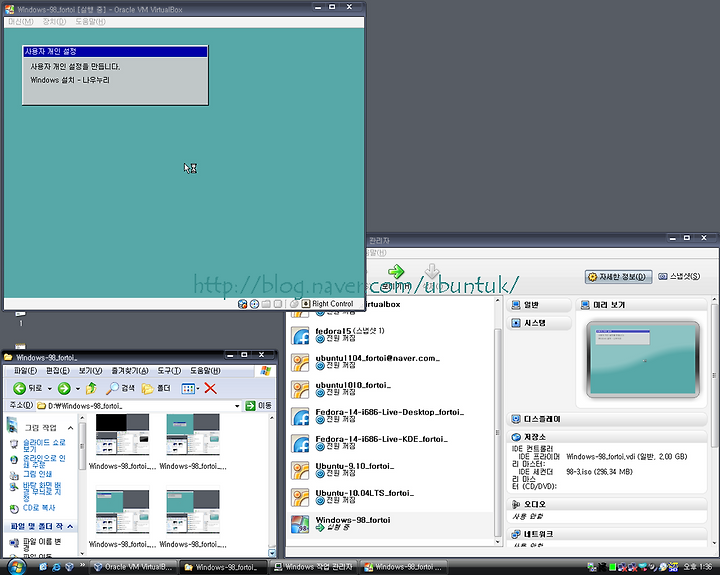
Task: Click the Storage (저장소) section icon
Action: [516, 437]
